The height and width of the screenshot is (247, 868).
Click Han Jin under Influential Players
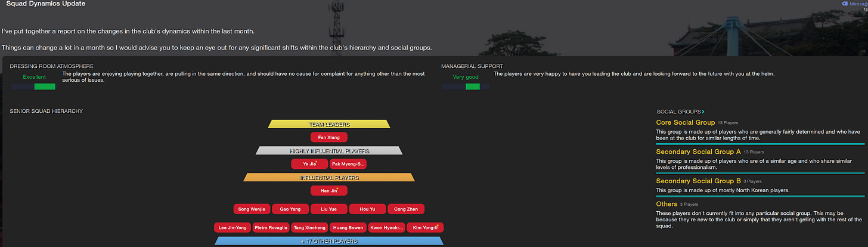point(329,191)
